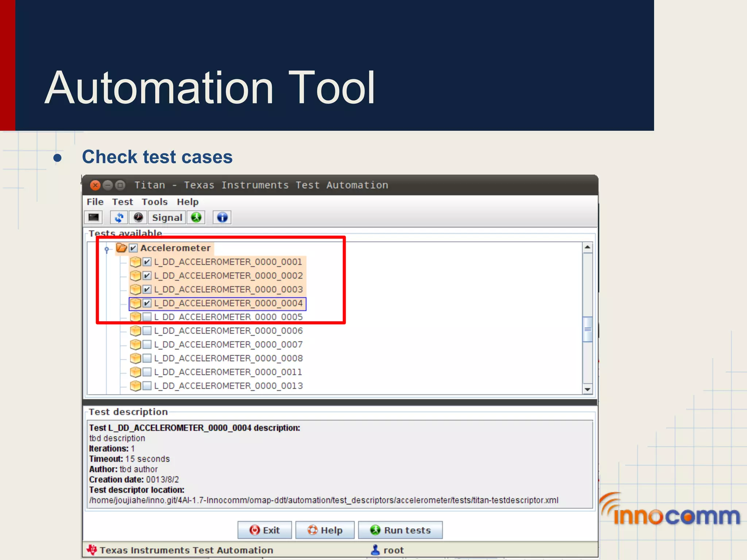Click the Accelerometer folder icon

point(121,248)
